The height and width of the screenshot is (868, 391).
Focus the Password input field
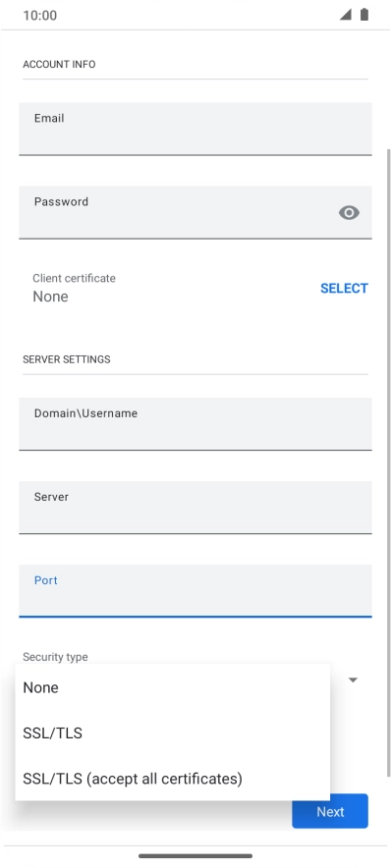tap(195, 212)
